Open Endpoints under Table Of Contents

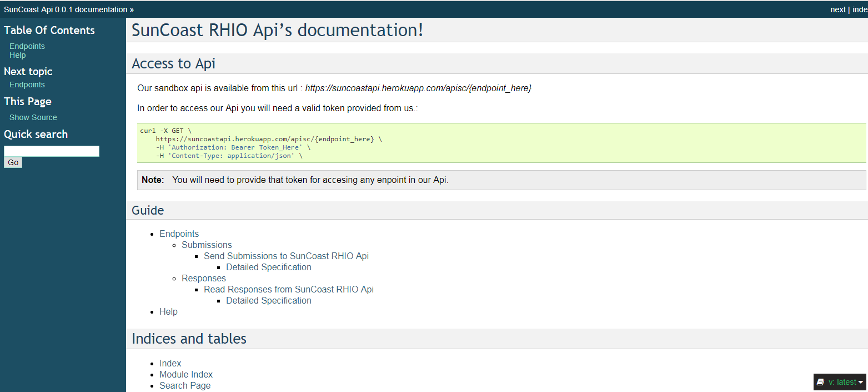point(27,46)
